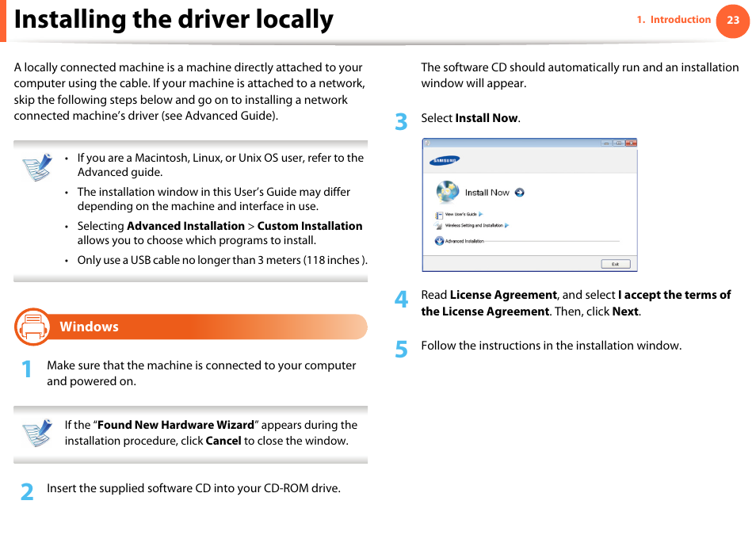This screenshot has height=535, width=756.
Task: Click the Exit button in the installer
Action: [616, 264]
